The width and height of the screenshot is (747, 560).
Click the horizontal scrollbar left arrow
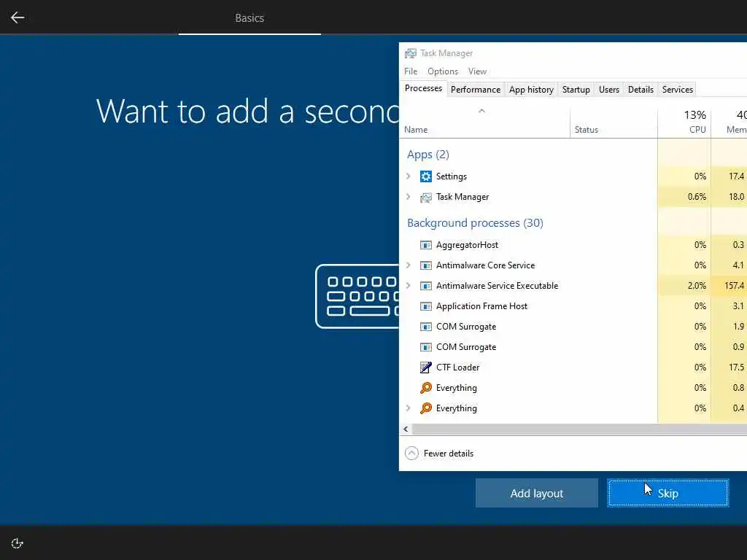406,429
